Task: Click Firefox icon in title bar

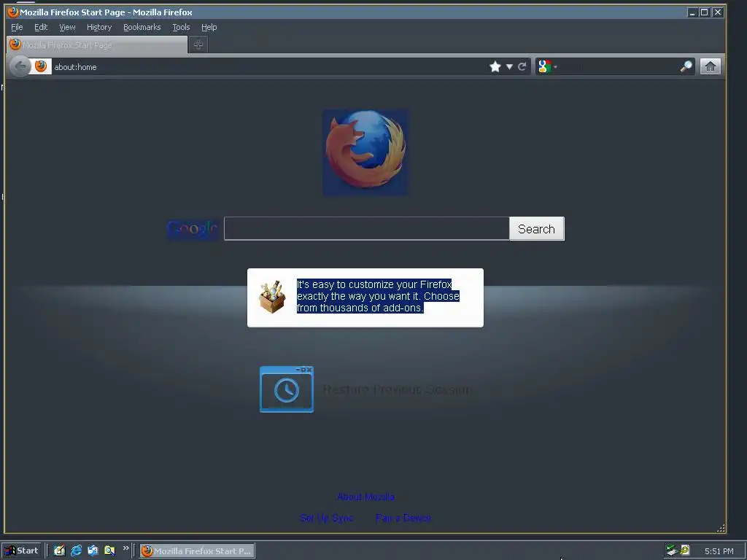Action: click(x=13, y=12)
